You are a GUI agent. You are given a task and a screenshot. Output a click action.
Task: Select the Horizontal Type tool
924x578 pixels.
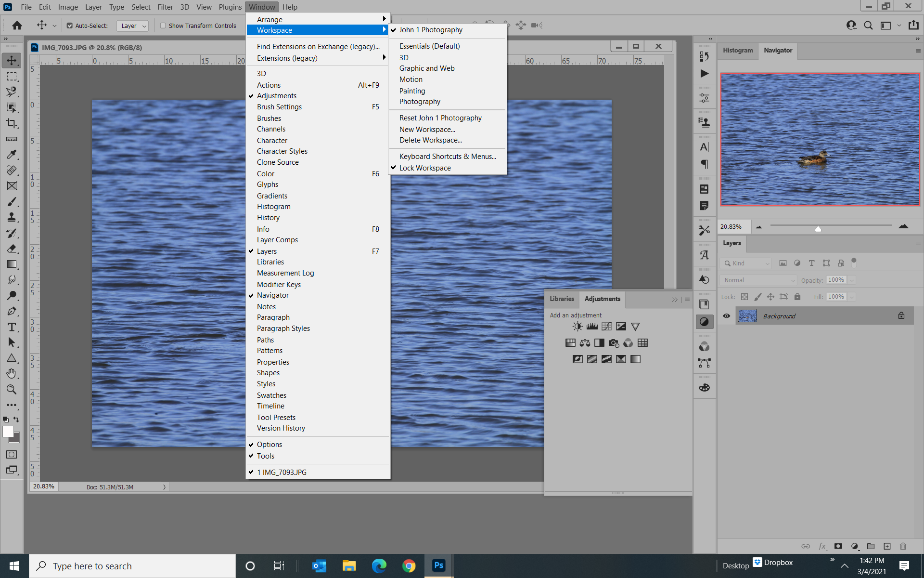tap(12, 327)
